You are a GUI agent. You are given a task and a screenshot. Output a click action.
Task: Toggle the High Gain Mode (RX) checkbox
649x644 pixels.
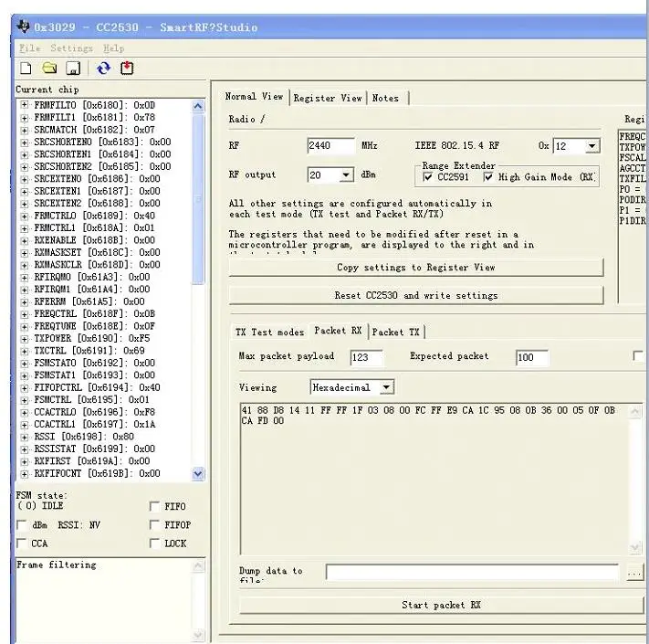click(x=488, y=177)
